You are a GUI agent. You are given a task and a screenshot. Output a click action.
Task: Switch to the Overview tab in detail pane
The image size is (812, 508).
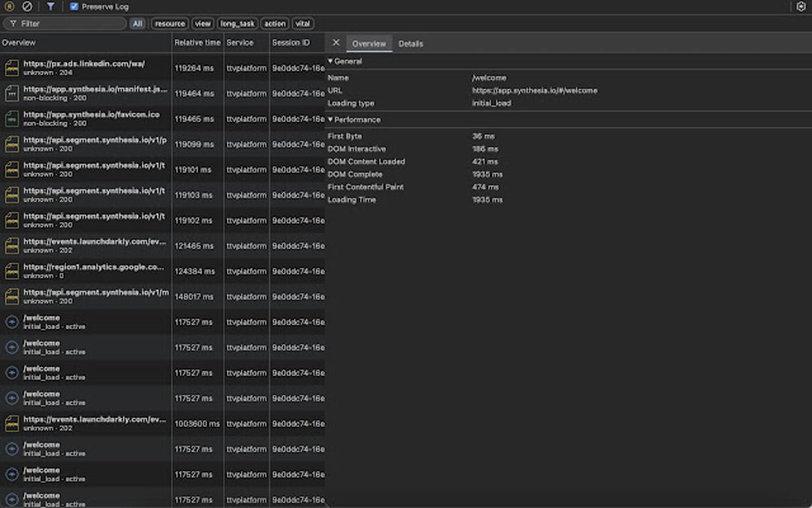pyautogui.click(x=369, y=44)
